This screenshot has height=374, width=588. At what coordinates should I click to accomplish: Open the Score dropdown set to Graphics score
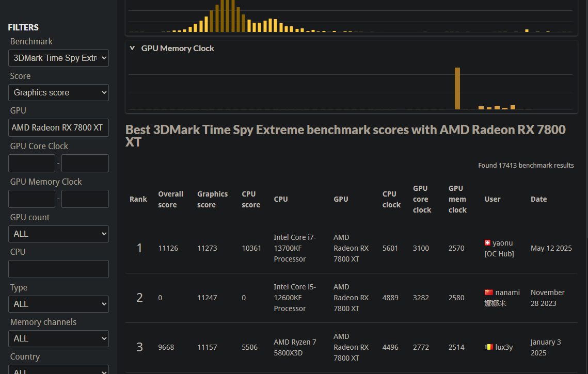pos(58,92)
